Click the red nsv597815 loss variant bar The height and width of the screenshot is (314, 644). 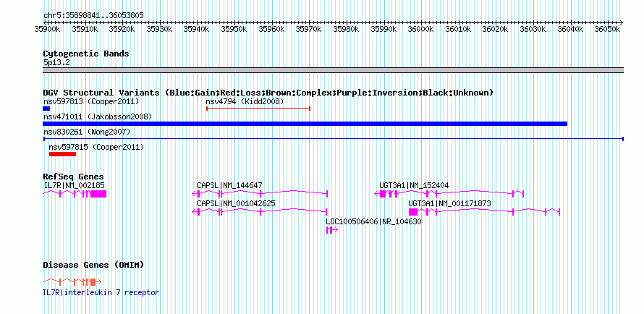pos(62,154)
